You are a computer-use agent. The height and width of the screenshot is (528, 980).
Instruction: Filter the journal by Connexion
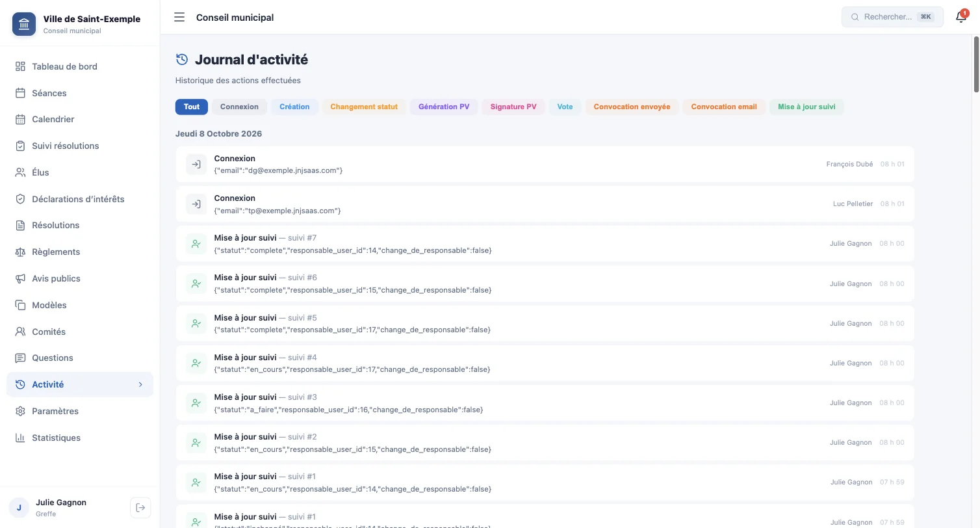pyautogui.click(x=239, y=107)
